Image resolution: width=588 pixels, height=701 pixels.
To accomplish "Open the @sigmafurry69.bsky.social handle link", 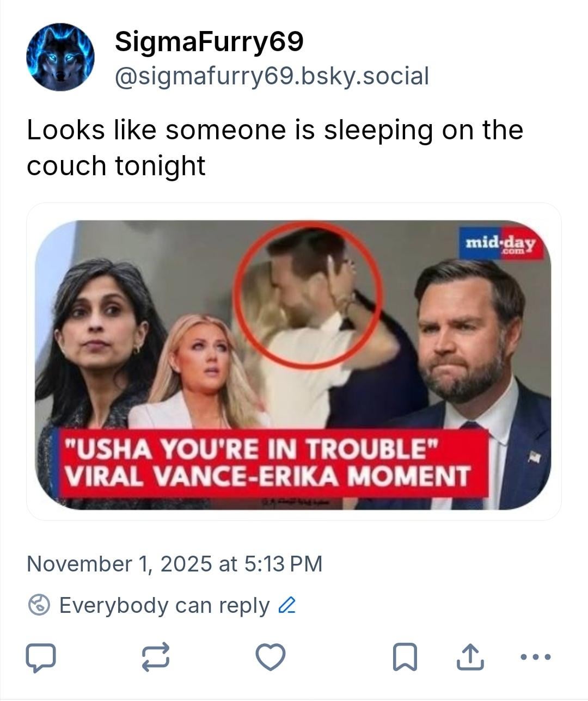I will pos(272,76).
